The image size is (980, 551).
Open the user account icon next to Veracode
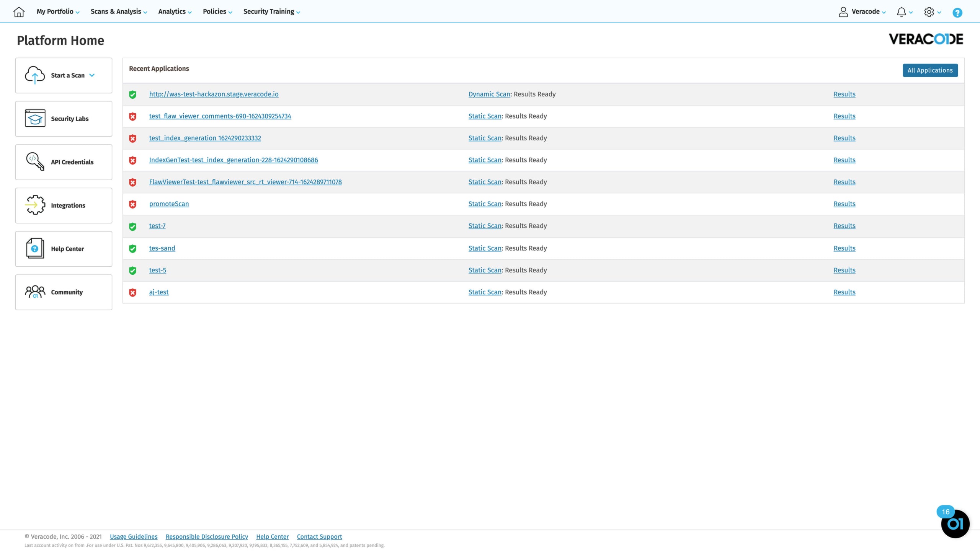[x=843, y=12]
